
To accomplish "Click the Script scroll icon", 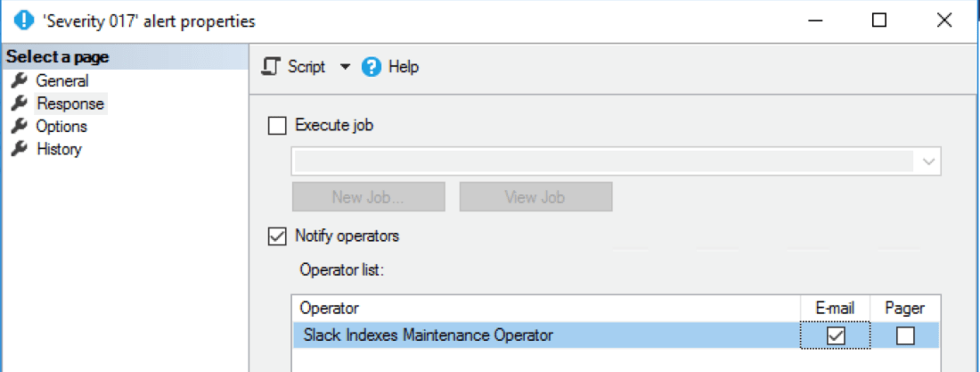I will (274, 67).
